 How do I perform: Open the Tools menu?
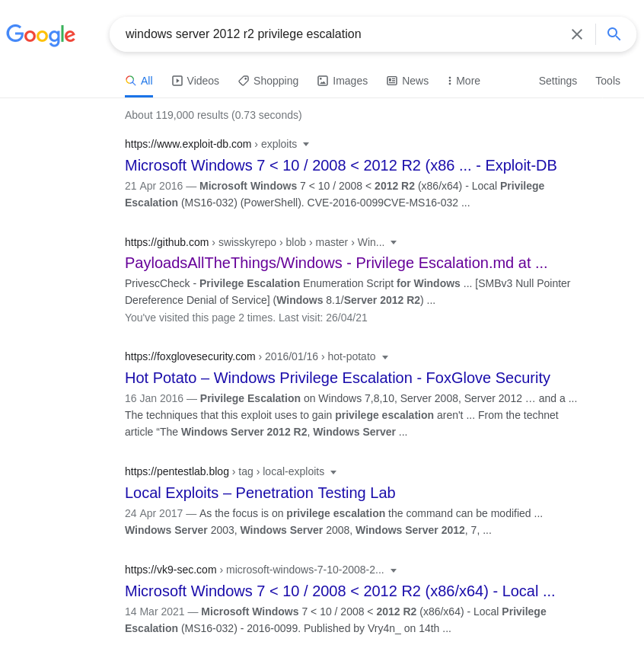[607, 81]
